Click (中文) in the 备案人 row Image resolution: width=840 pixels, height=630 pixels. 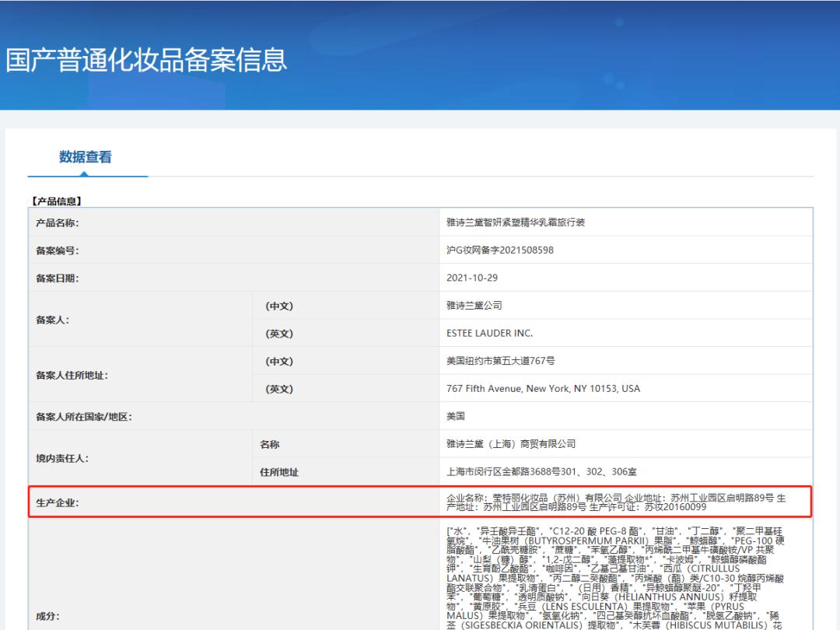pos(279,306)
